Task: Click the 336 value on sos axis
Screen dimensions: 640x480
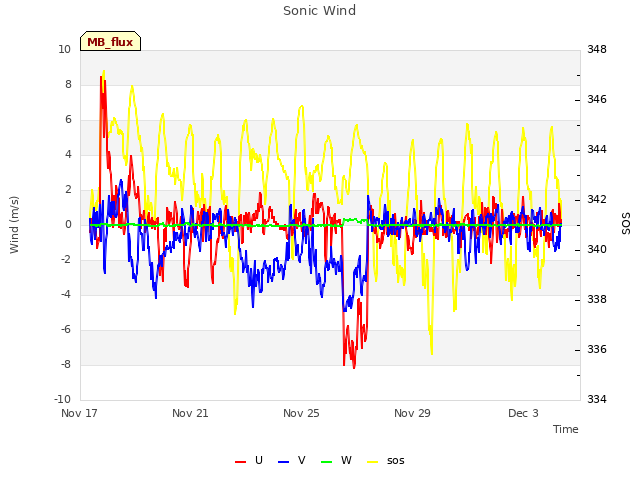Action: click(x=597, y=349)
